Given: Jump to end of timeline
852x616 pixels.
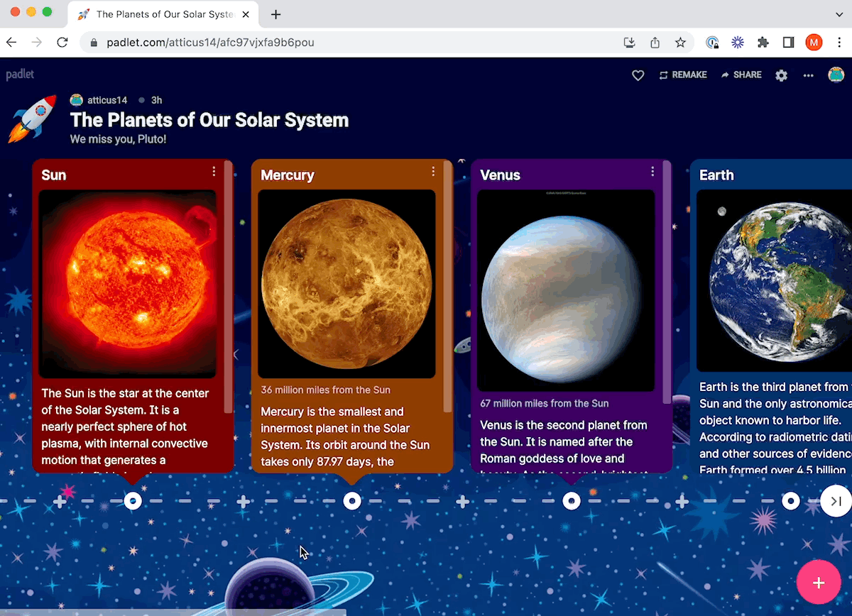Looking at the screenshot, I should pos(836,502).
